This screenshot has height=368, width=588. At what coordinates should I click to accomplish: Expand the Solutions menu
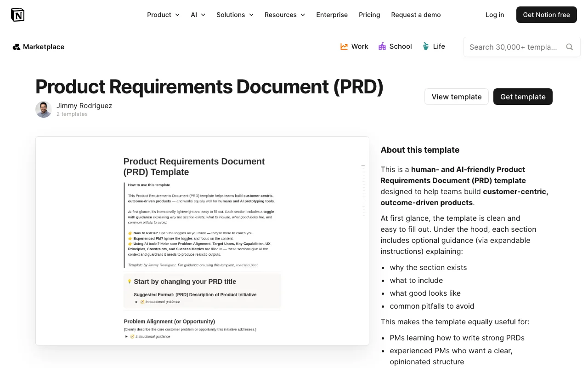coord(235,15)
